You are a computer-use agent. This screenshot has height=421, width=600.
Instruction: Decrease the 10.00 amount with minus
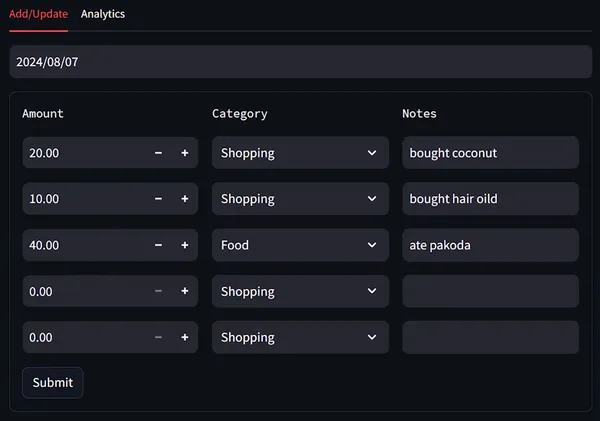point(158,199)
